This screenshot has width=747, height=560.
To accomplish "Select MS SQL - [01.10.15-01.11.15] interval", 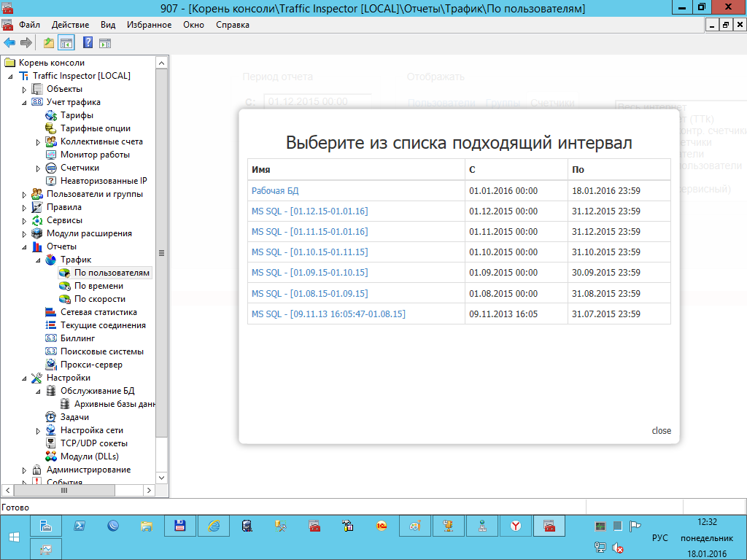I will [309, 252].
